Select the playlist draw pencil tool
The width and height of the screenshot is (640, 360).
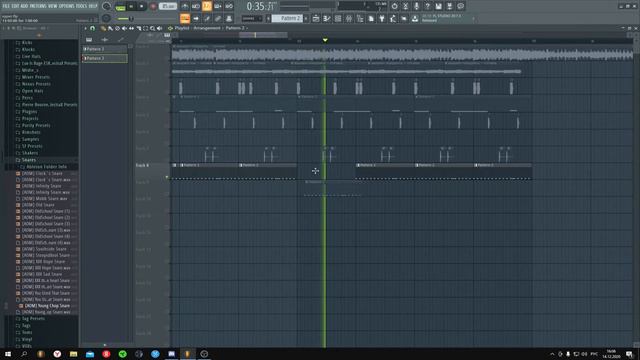[103, 28]
